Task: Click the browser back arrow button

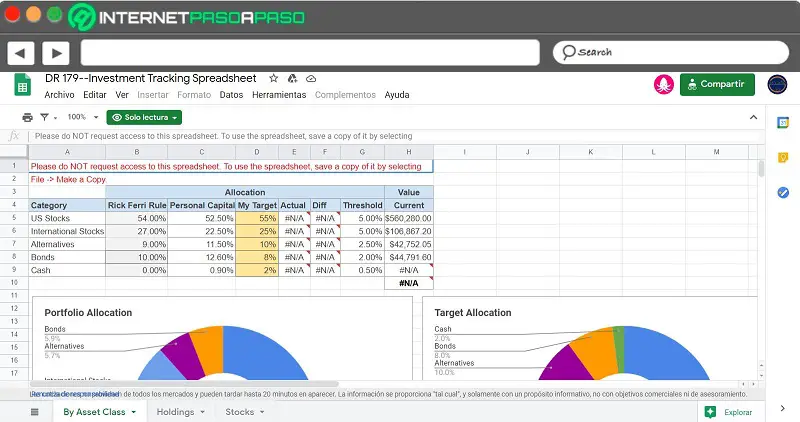Action: click(x=20, y=53)
